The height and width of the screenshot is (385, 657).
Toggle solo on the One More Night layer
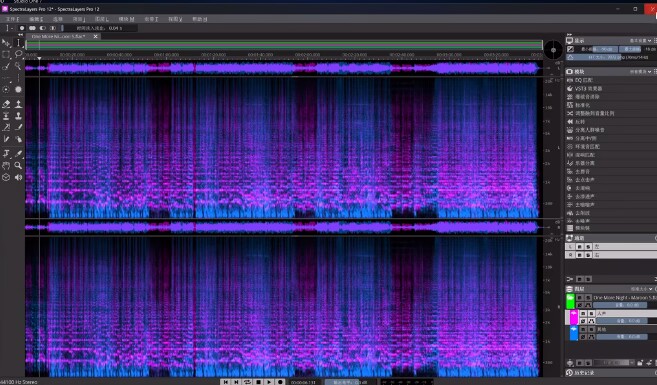[x=588, y=298]
